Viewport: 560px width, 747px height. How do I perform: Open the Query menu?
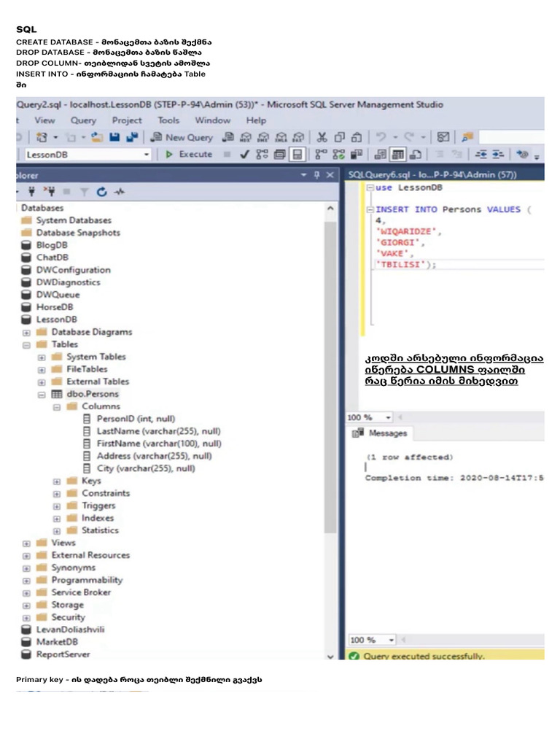pos(83,120)
